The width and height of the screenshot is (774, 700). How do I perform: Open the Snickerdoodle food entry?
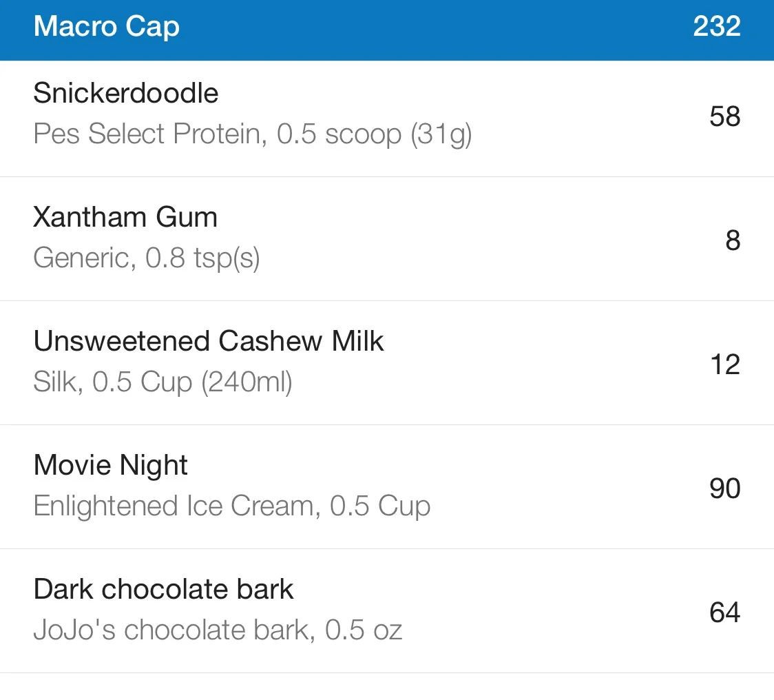click(387, 119)
